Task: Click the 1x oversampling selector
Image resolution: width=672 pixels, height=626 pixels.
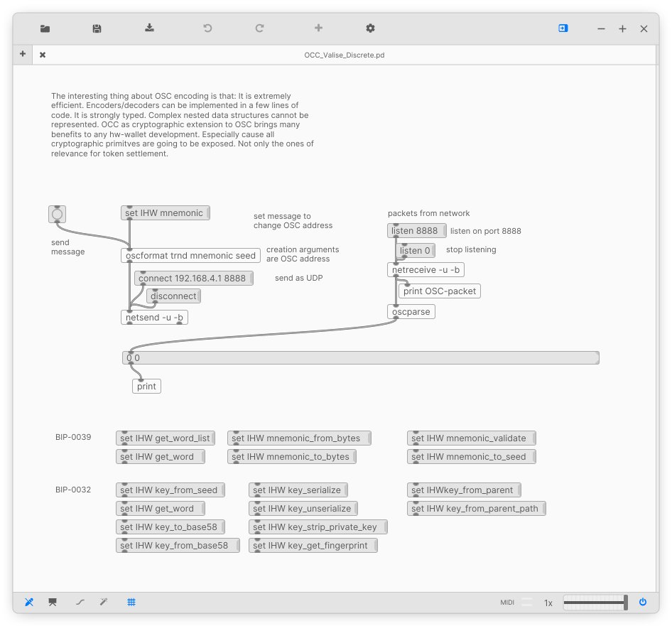Action: [548, 603]
